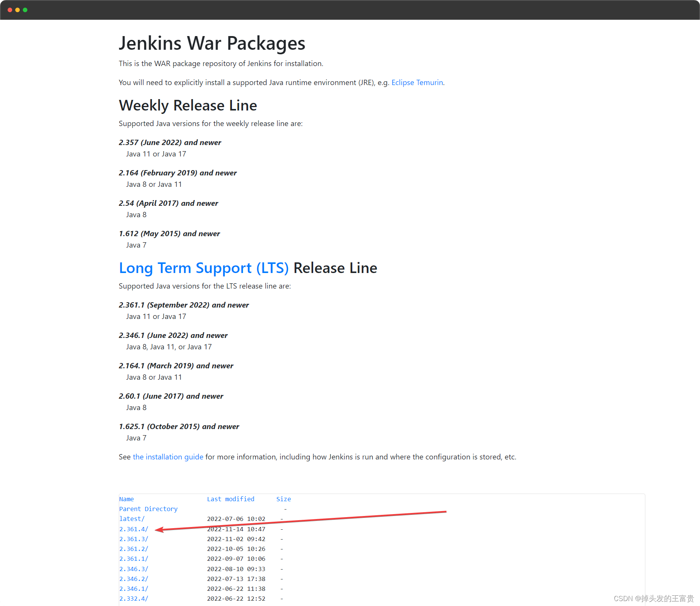The width and height of the screenshot is (700, 606).
Task: Open the 2.361.4/ release directory
Action: [133, 529]
